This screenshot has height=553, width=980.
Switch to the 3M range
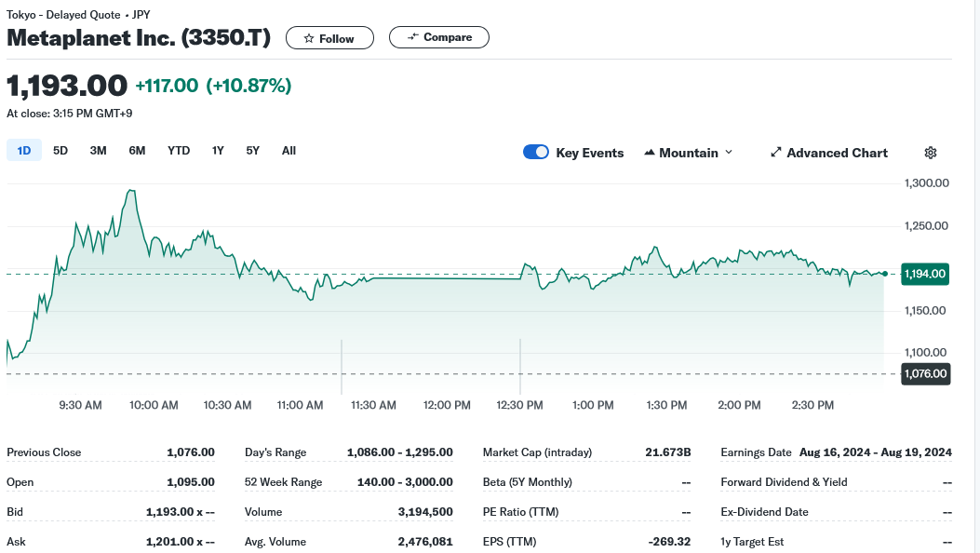[x=98, y=151]
